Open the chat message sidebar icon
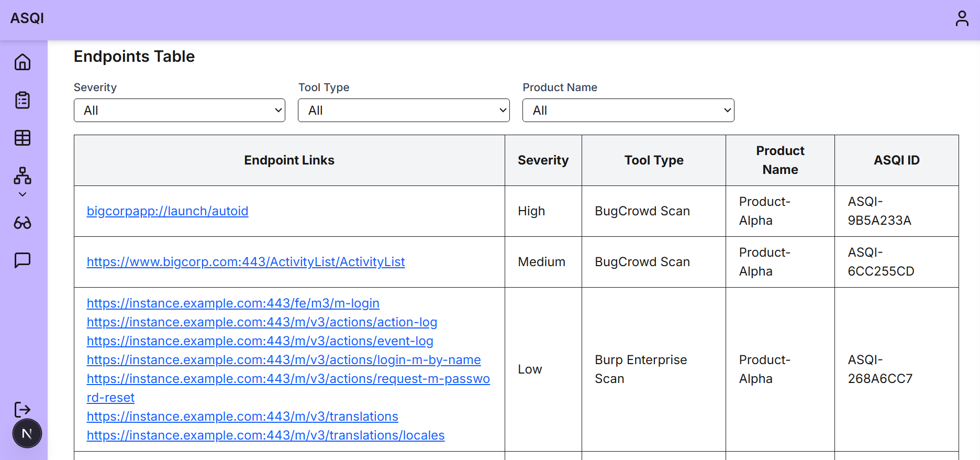 pyautogui.click(x=23, y=260)
